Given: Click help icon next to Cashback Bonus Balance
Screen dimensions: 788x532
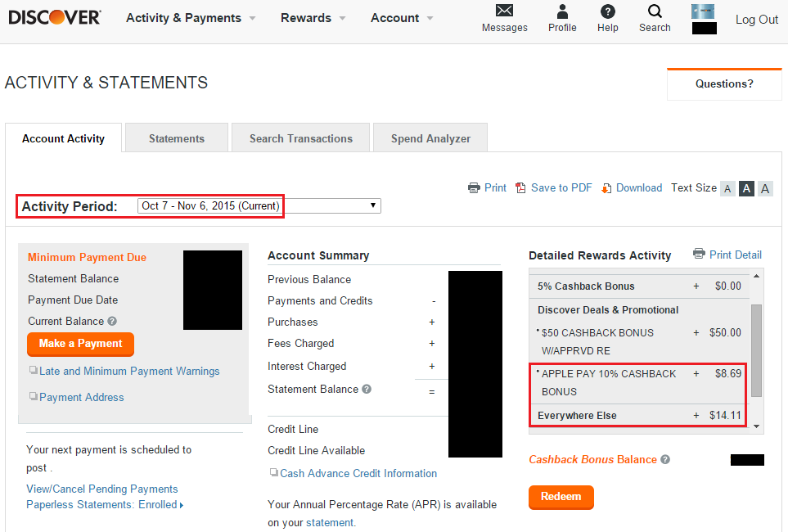Looking at the screenshot, I should [665, 460].
